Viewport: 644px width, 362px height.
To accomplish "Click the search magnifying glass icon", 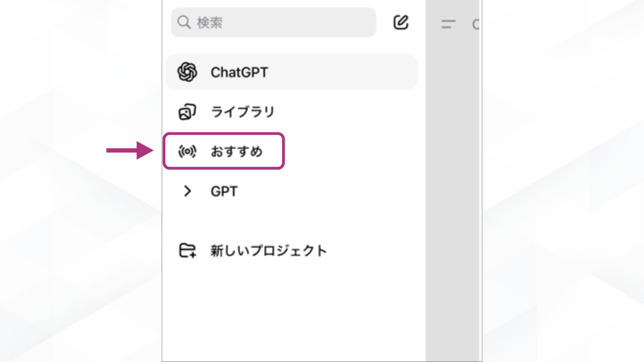I will click(x=183, y=22).
